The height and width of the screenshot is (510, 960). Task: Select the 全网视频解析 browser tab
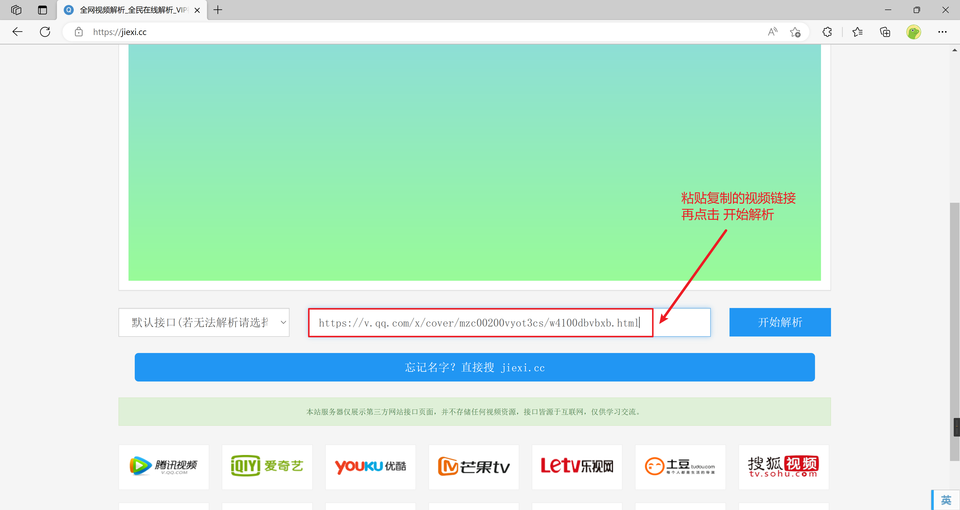coord(132,10)
